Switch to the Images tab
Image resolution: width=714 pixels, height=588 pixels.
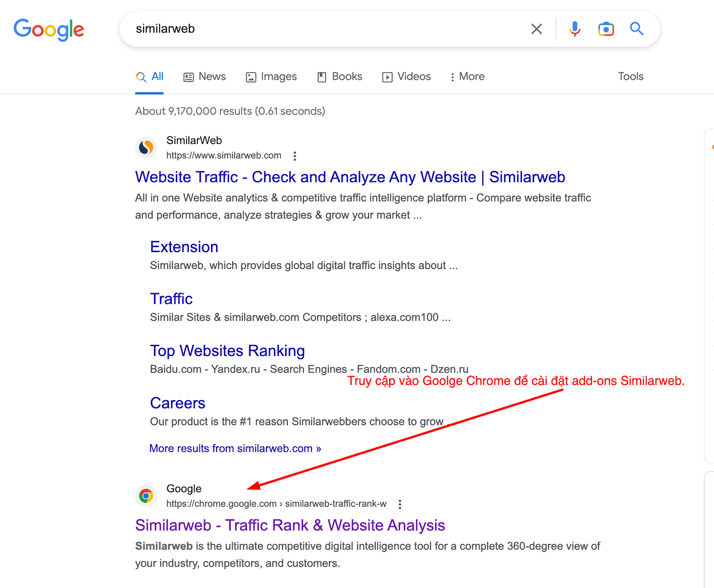coord(271,77)
